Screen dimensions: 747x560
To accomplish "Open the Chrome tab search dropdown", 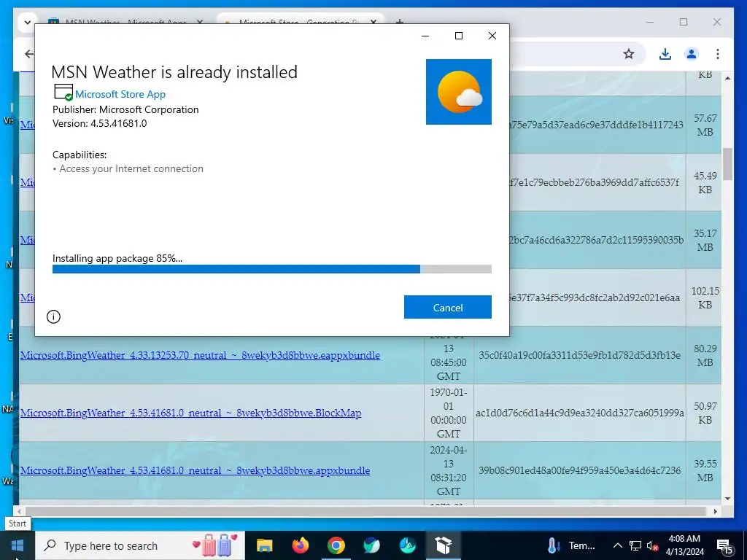I will pos(27,22).
